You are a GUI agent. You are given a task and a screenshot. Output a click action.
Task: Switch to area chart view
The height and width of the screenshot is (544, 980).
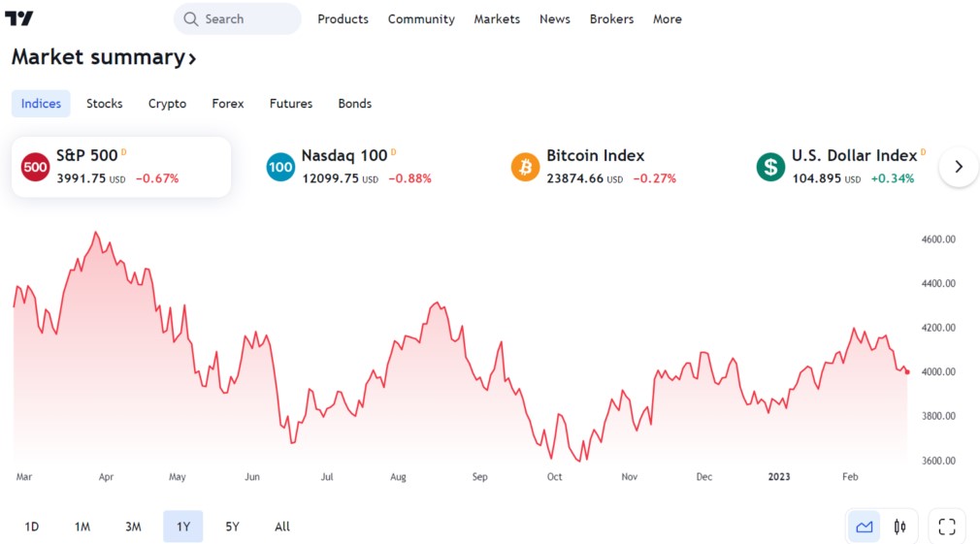pos(865,527)
